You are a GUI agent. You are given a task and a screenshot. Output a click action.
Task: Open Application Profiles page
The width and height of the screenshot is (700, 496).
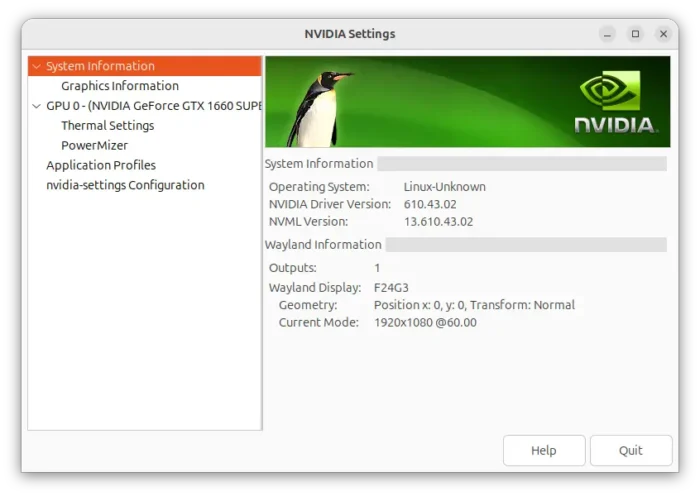pyautogui.click(x=101, y=165)
